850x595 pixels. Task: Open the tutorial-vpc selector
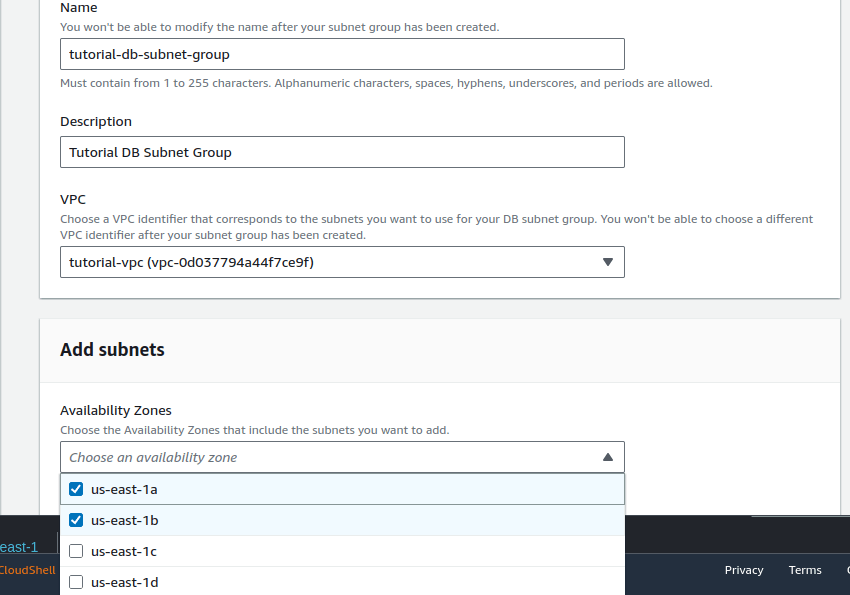(342, 262)
